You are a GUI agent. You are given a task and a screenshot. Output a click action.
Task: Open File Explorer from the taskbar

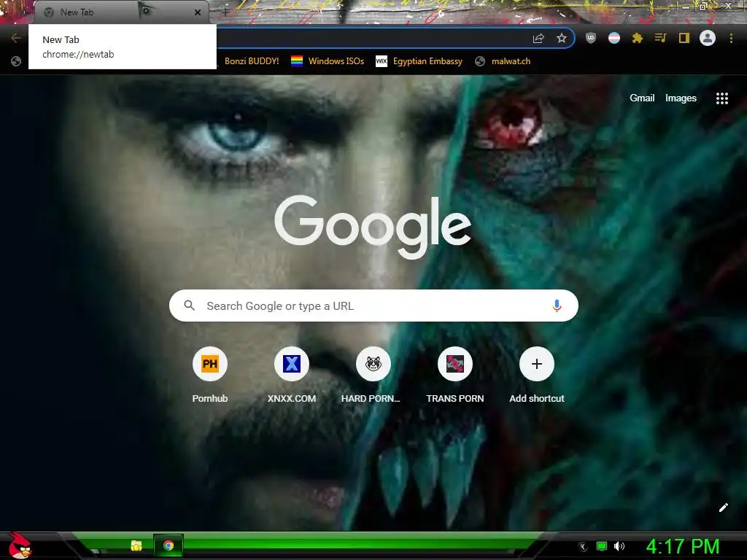tap(136, 545)
